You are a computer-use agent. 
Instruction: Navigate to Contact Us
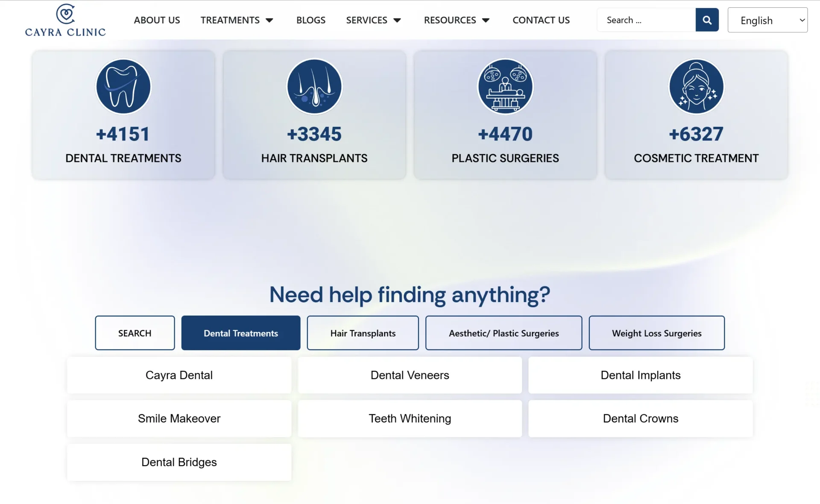(541, 20)
